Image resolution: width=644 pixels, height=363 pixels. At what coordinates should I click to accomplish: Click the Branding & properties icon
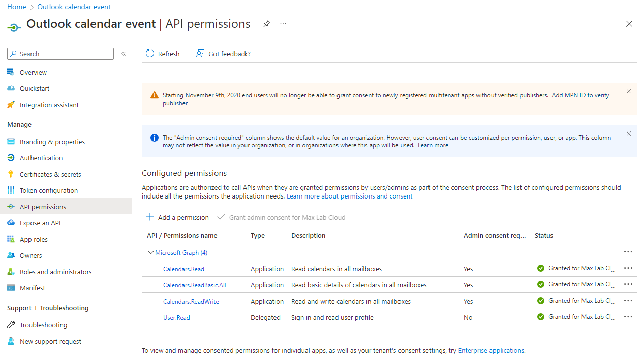pyautogui.click(x=11, y=142)
